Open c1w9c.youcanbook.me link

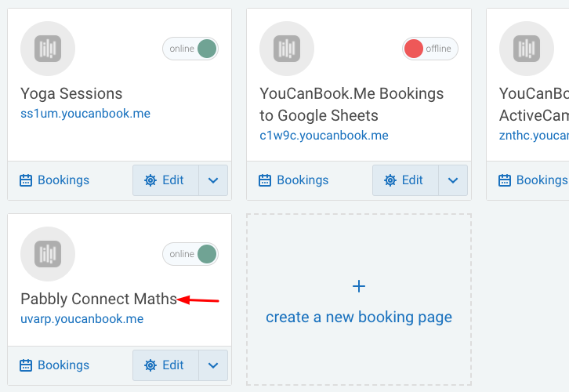324,136
